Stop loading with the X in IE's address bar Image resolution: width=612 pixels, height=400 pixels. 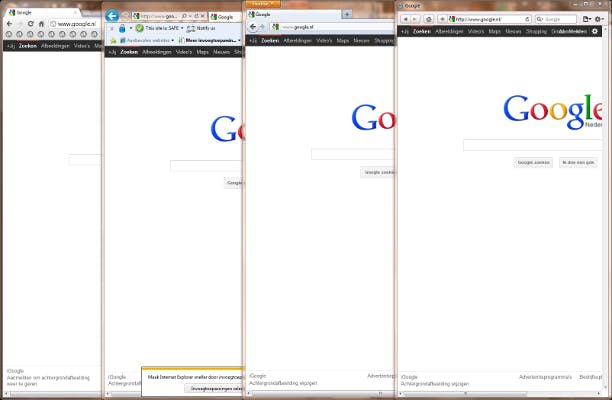pyautogui.click(x=203, y=16)
